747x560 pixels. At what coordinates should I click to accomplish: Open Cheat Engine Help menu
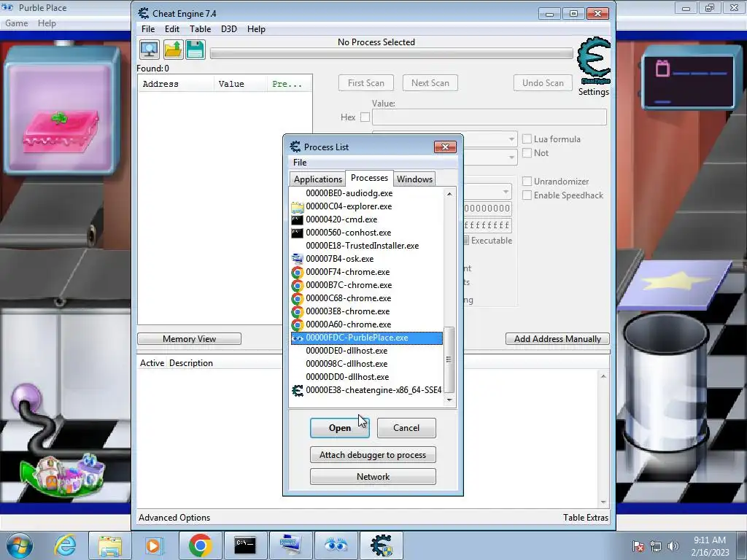coord(256,29)
